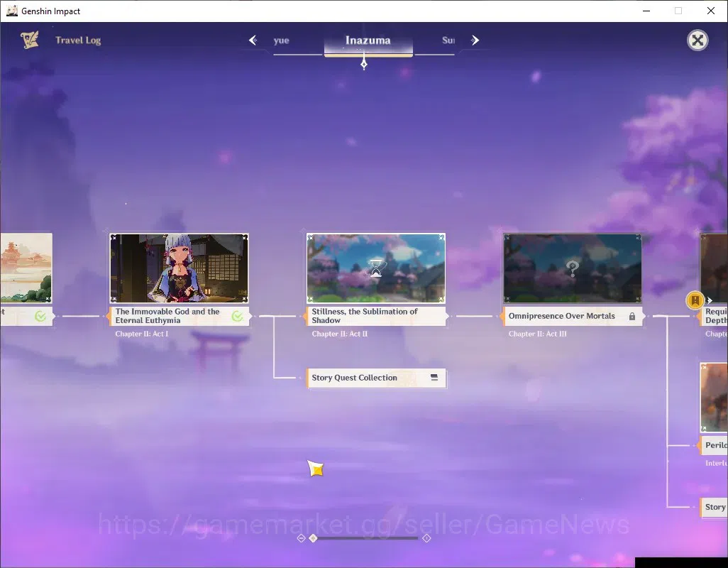This screenshot has height=568, width=728.
Task: Click green checkmark on The Immovable God quest
Action: click(237, 316)
